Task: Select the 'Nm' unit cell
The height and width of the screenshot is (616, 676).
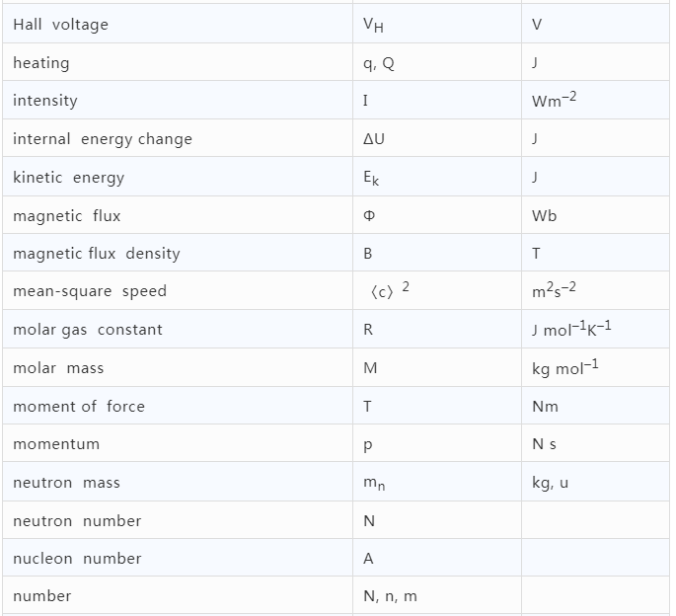Action: [x=545, y=406]
